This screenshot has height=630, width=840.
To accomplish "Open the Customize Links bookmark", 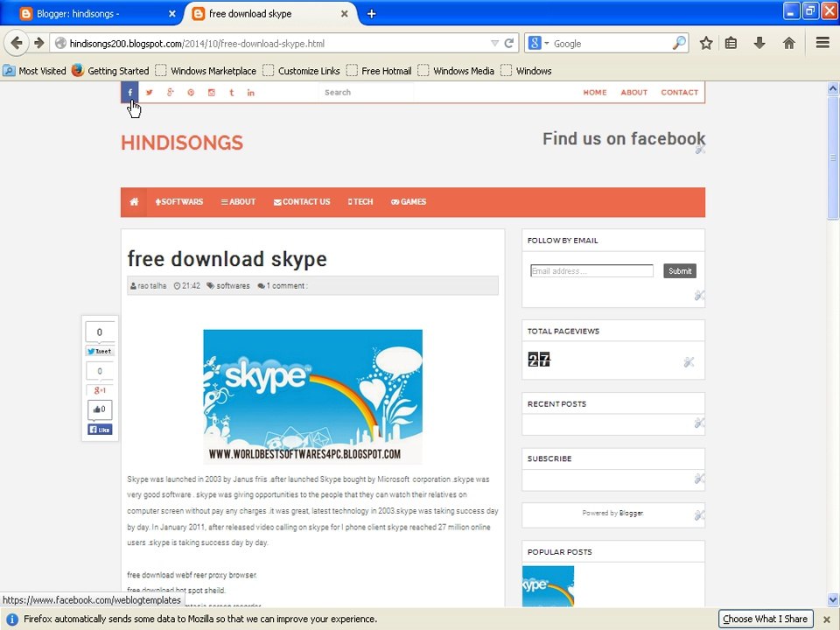I will 302,71.
